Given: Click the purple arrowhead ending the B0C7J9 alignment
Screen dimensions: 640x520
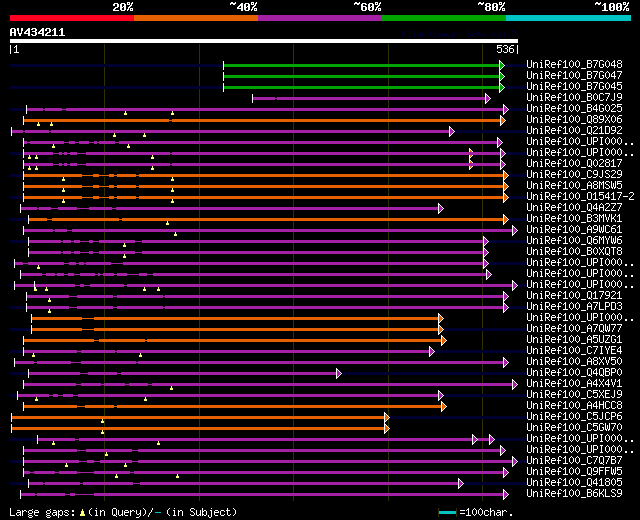Looking at the screenshot, I should pos(487,98).
